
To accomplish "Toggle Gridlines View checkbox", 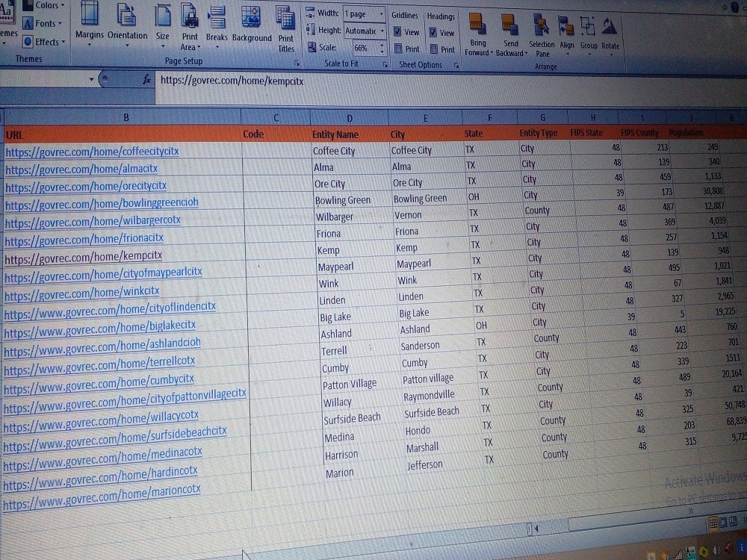I will coord(397,32).
